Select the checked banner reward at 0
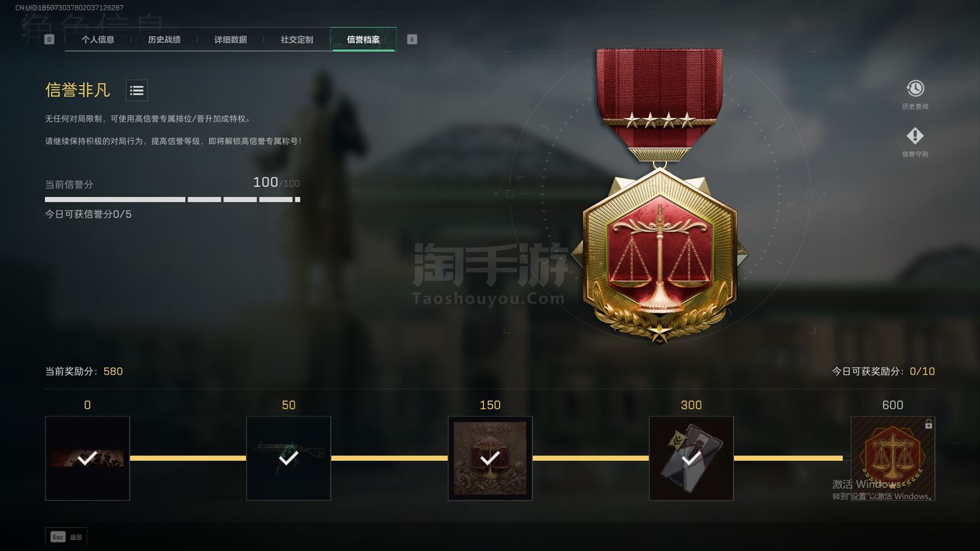 pos(88,458)
